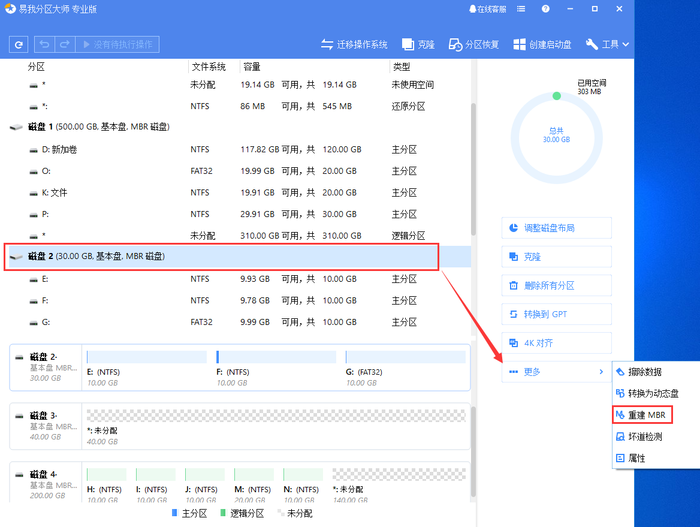Open 在线客服 online support
The height and width of the screenshot is (527, 700).
click(489, 9)
